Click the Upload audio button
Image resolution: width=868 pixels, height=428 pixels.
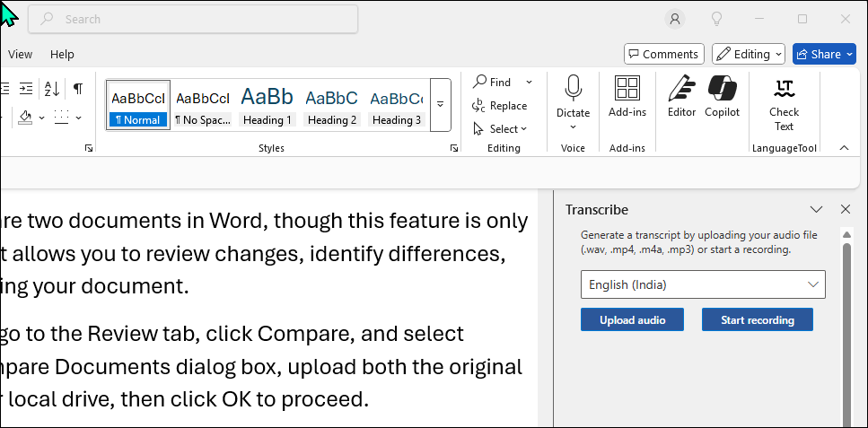[x=632, y=319]
